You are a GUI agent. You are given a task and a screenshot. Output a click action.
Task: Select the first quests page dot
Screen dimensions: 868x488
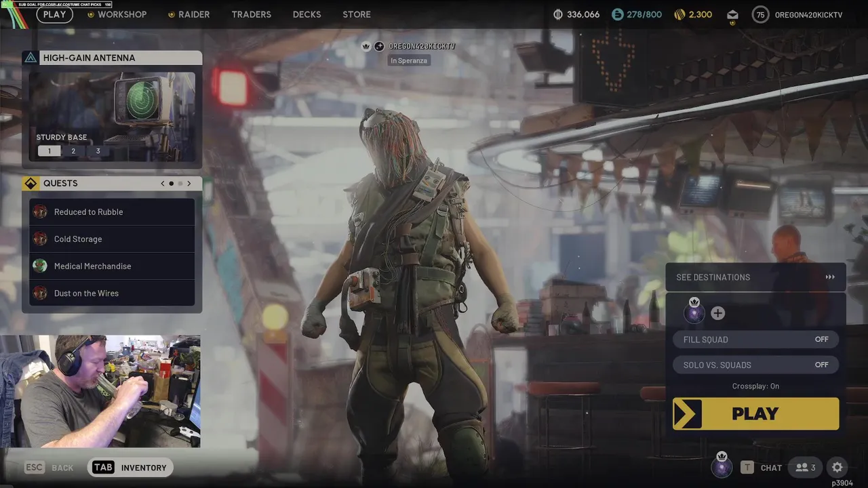coord(171,184)
